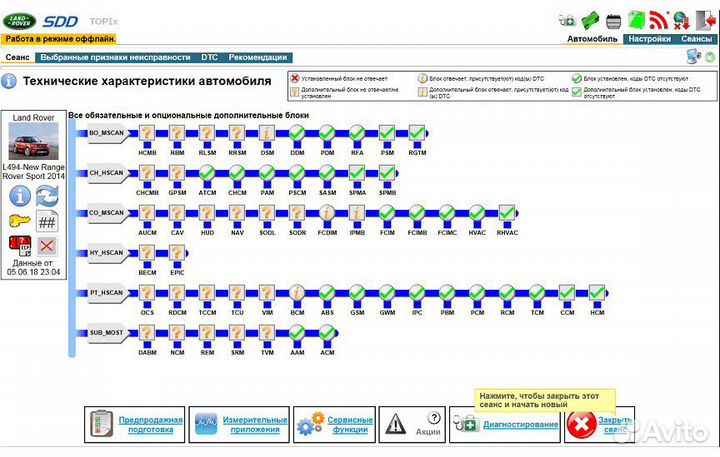Click the Land Rover vehicle thumbnail
Screen dimensions: 720x457
[34, 144]
